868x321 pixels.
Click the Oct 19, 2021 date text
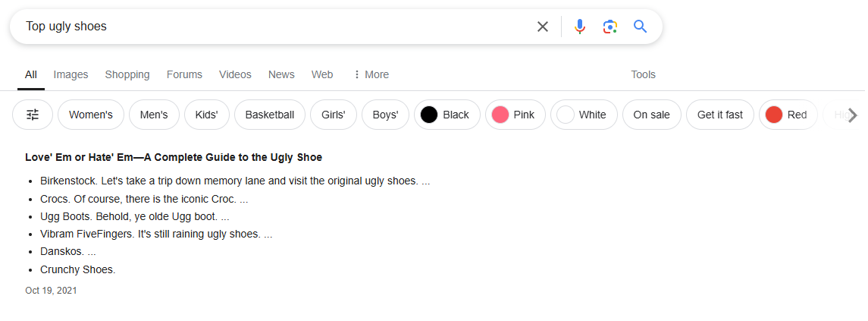(x=51, y=291)
